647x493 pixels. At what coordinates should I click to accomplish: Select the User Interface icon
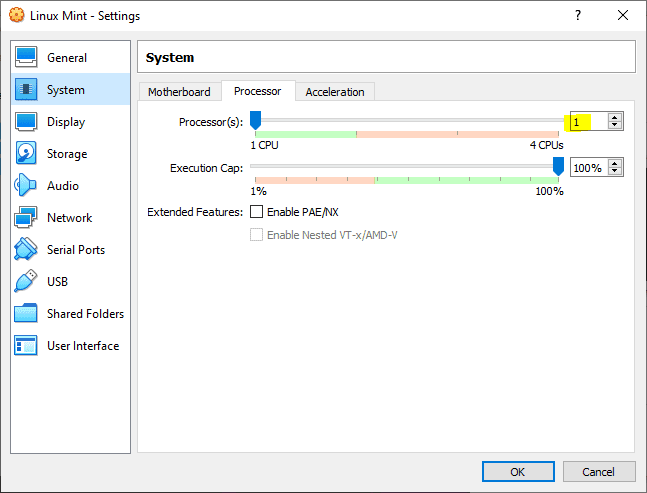click(27, 346)
